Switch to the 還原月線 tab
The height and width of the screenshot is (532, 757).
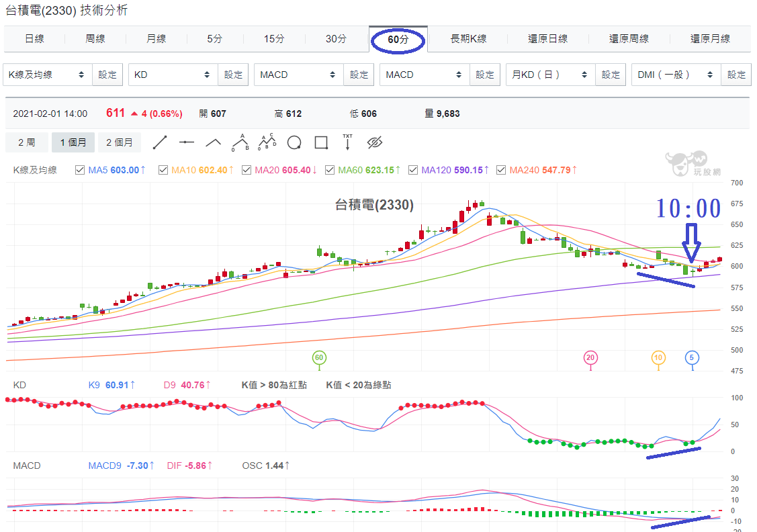(710, 38)
